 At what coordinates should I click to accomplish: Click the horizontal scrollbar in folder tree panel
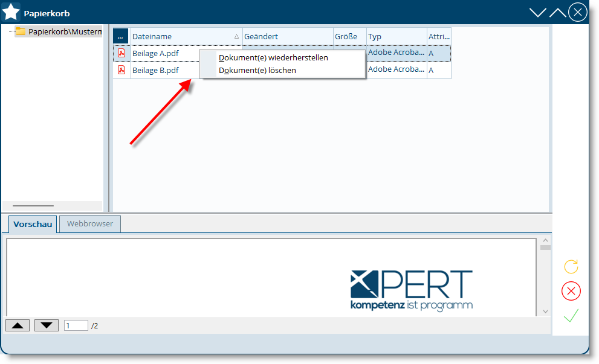pyautogui.click(x=33, y=206)
